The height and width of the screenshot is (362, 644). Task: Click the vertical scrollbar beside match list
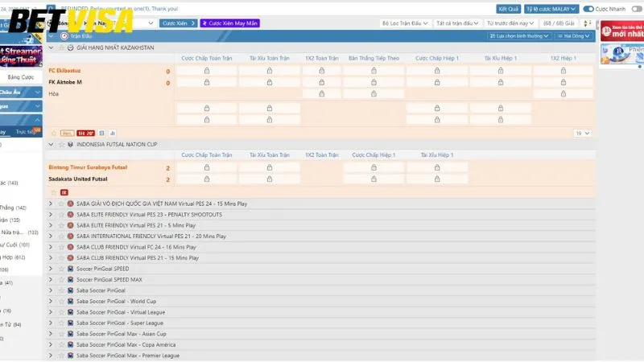point(597,25)
